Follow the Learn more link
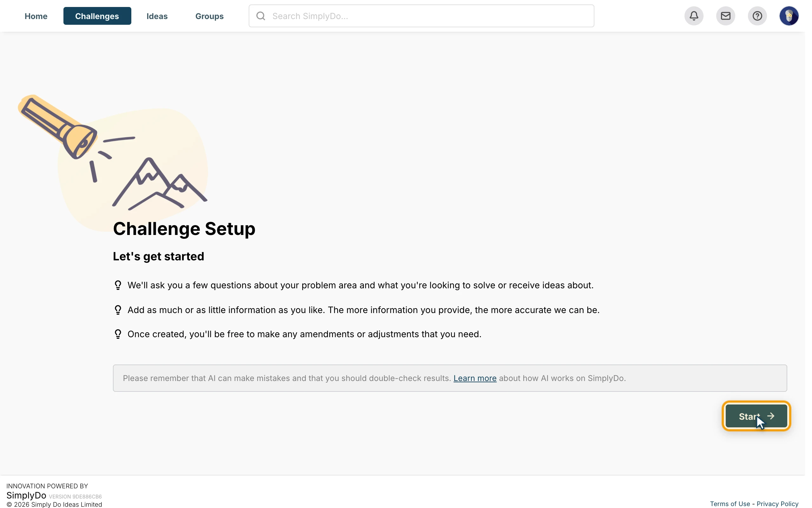Viewport: 812px width, 508px height. click(475, 378)
